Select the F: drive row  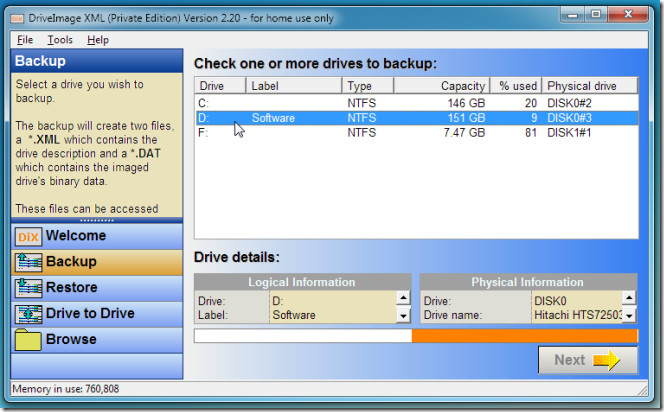coord(417,133)
